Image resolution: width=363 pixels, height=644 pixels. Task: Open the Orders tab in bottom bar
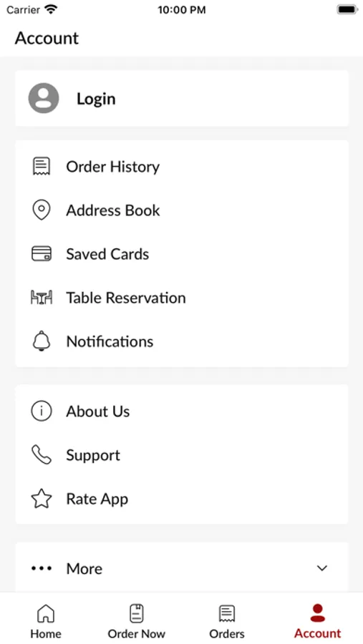coord(227,621)
